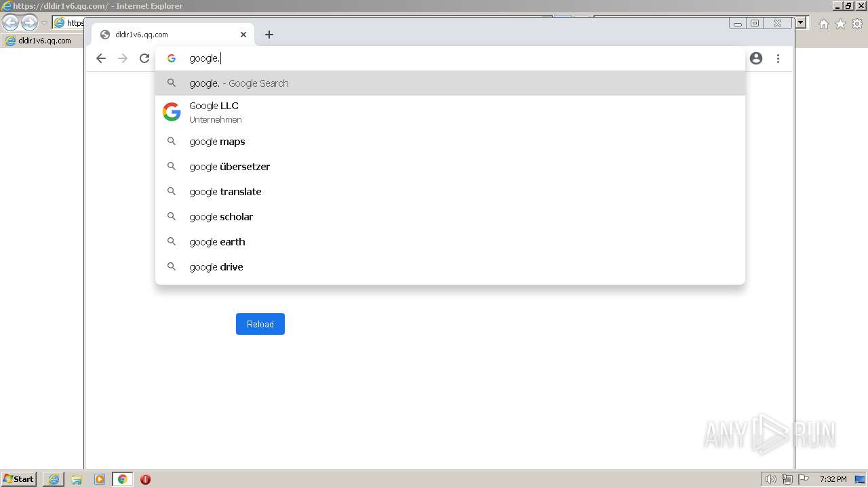Pick the 'google maps' suggestion
The height and width of the screenshot is (488, 868).
pos(450,142)
